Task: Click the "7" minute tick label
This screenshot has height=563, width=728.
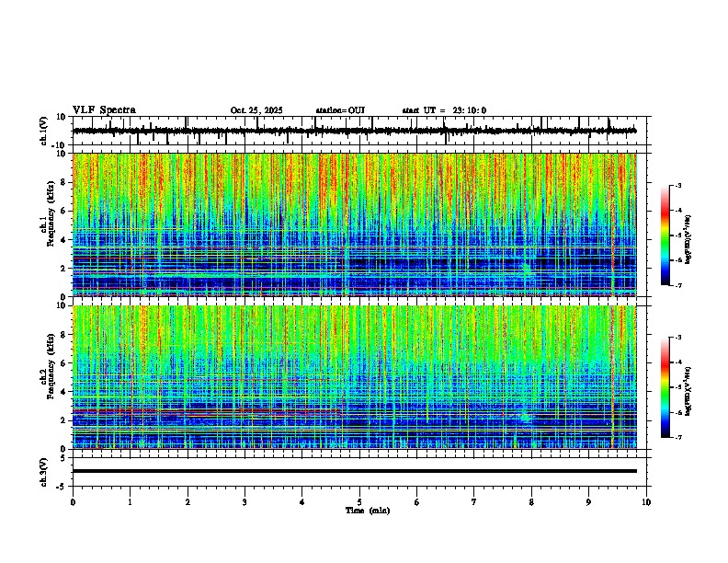Action: point(474,502)
